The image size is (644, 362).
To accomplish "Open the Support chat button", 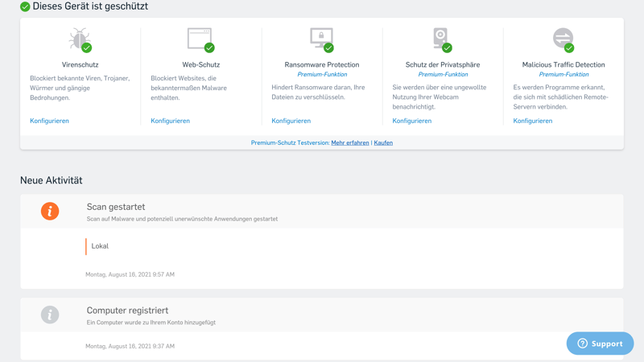I will (x=600, y=343).
